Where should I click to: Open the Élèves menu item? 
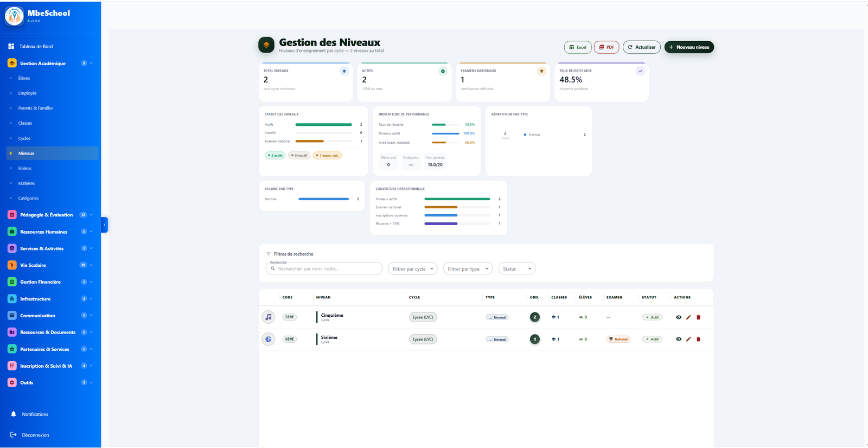52,78
